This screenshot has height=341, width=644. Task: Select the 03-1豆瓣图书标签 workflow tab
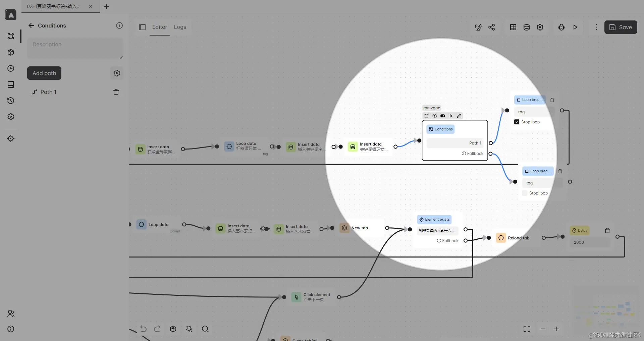54,6
